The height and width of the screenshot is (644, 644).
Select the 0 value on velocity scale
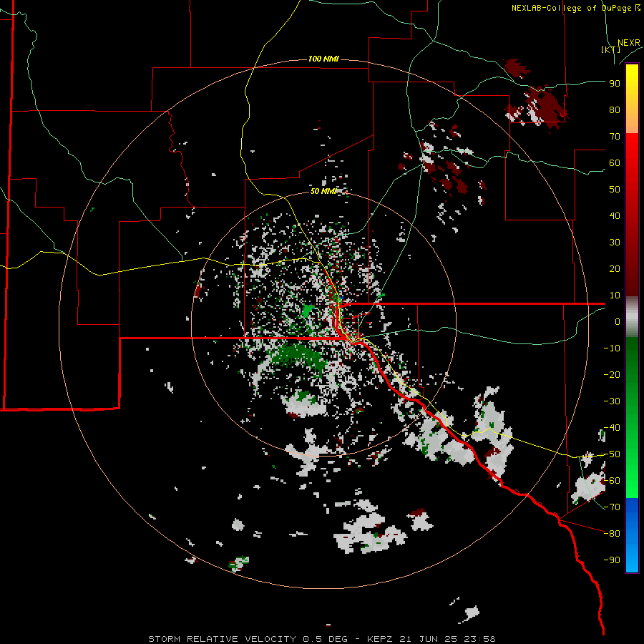(x=618, y=322)
